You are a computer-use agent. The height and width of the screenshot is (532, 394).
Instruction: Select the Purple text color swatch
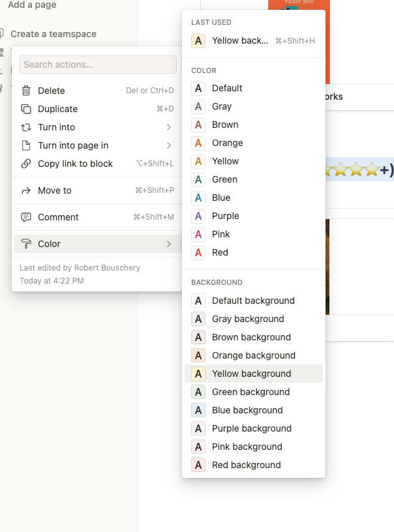(x=198, y=216)
